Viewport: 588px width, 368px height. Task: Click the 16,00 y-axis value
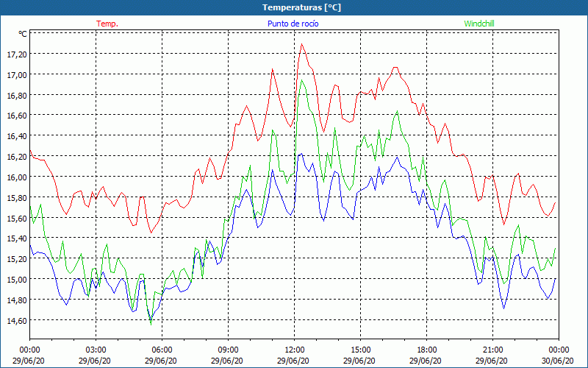click(17, 177)
